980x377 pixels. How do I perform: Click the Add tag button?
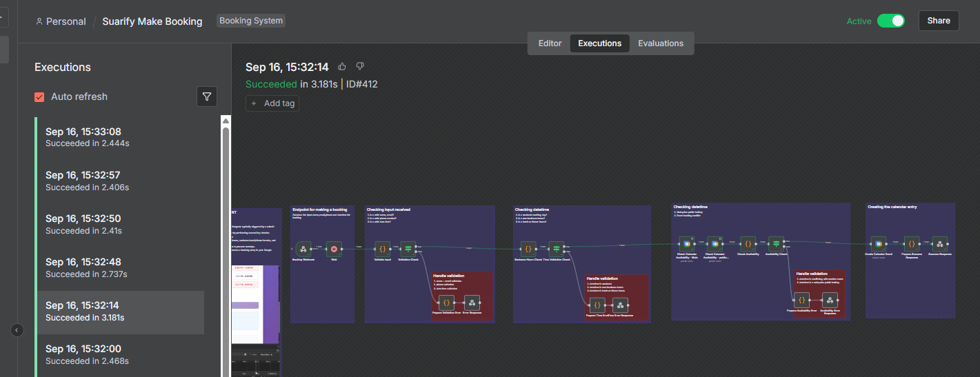click(272, 103)
